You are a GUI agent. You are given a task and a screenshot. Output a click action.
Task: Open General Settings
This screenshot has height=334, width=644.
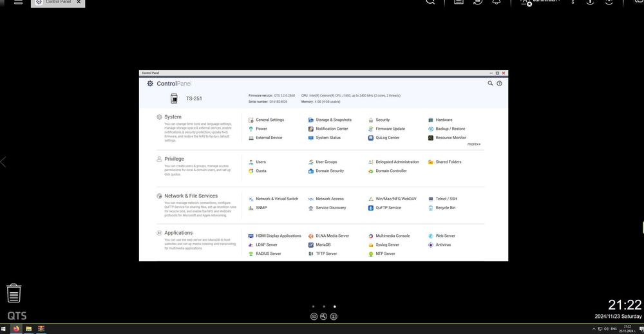coord(266,120)
